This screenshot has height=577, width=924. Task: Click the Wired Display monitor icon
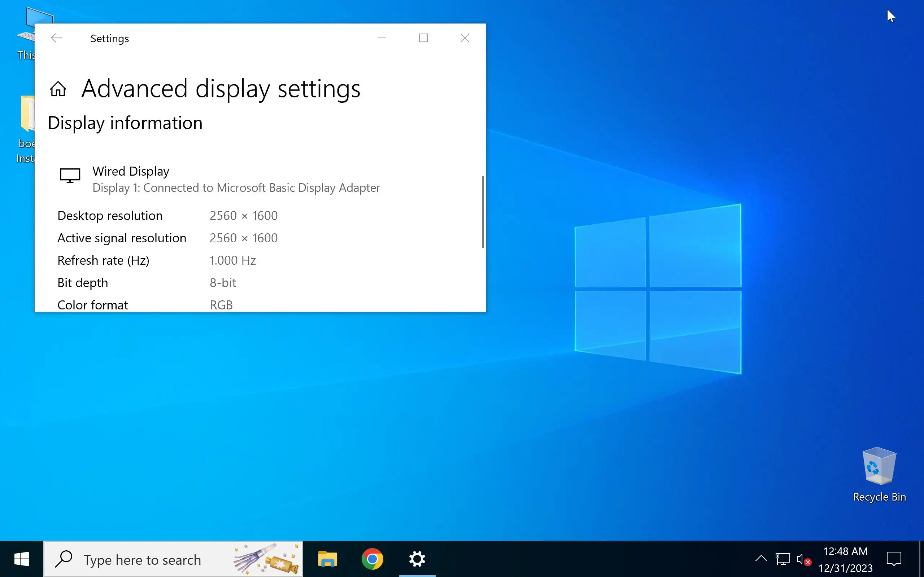70,176
